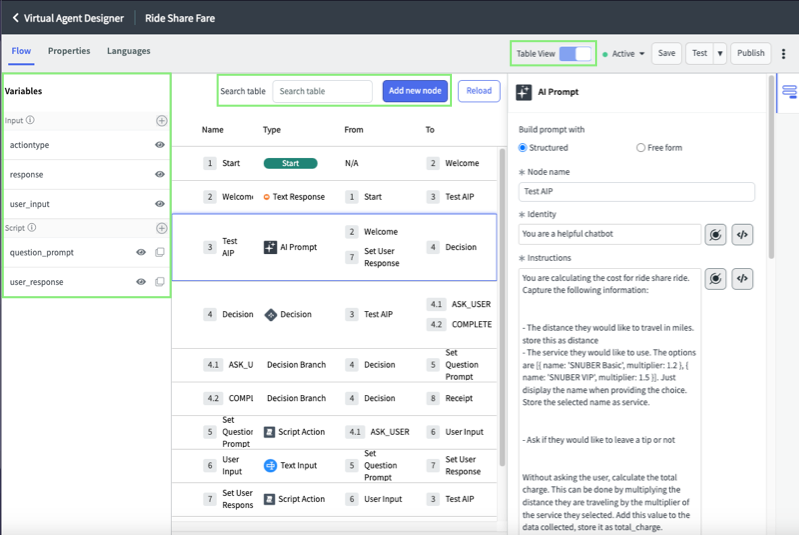Open the script editor for Instructions

(x=742, y=279)
